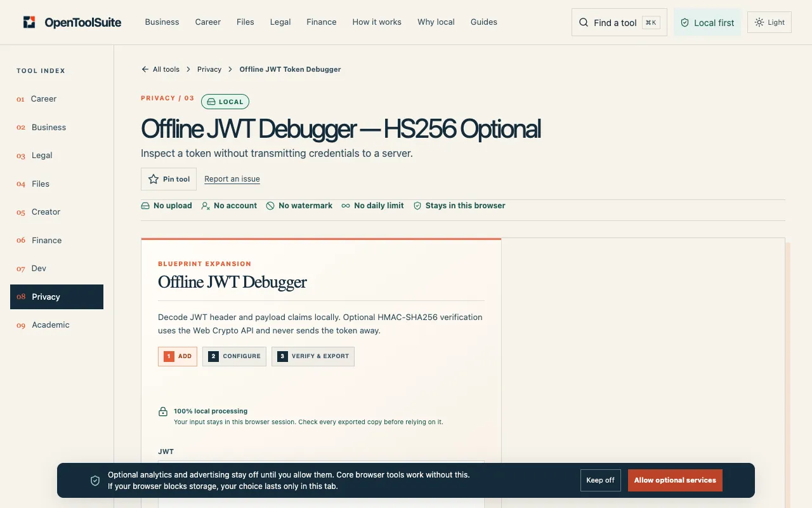Click the shield icon in the consent banner
The width and height of the screenshot is (812, 508).
tap(95, 481)
